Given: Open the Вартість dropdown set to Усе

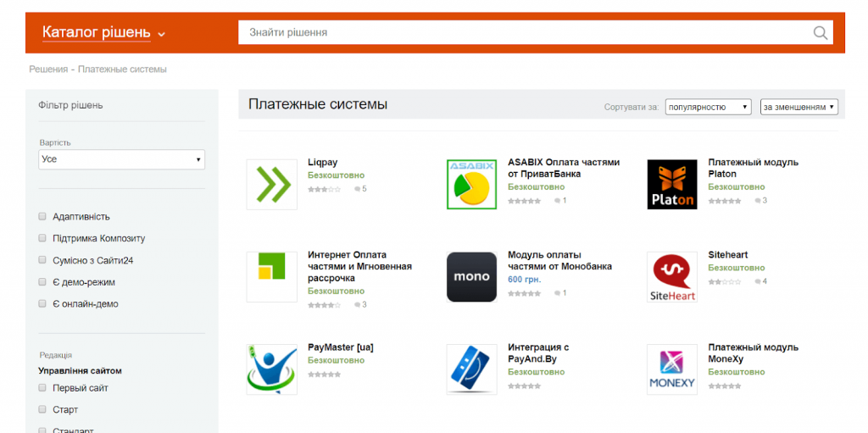Looking at the screenshot, I should click(122, 159).
